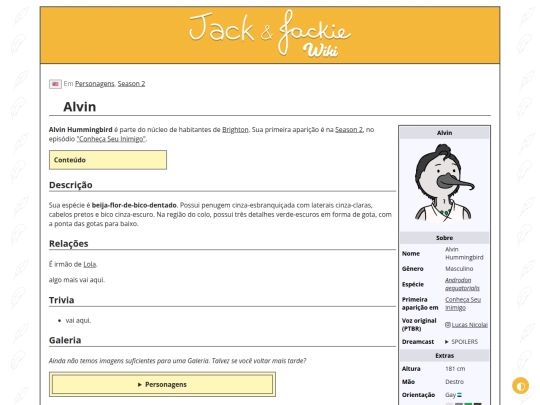Expand the Dreamcast SPOILERS disclosure
The image size is (540, 405).
click(x=461, y=342)
